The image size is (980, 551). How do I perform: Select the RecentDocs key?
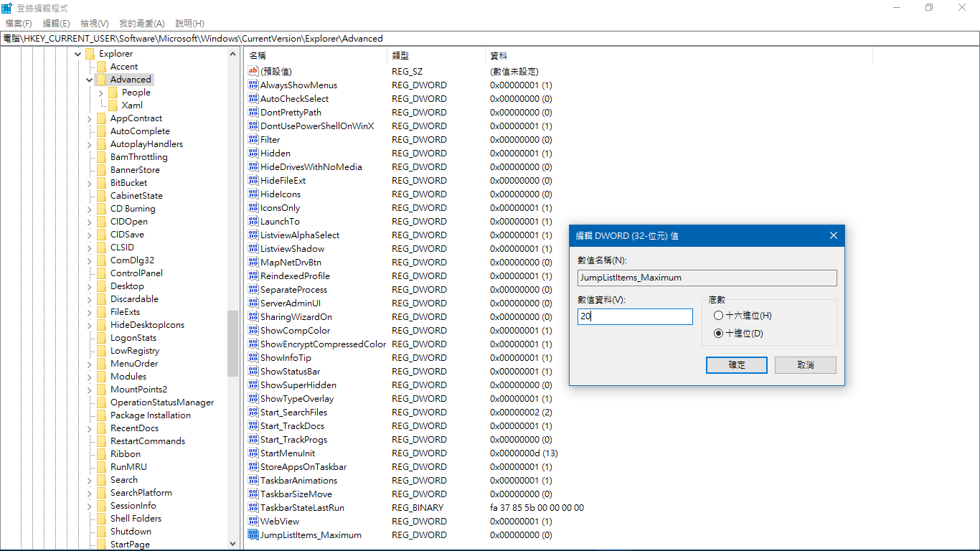(134, 428)
